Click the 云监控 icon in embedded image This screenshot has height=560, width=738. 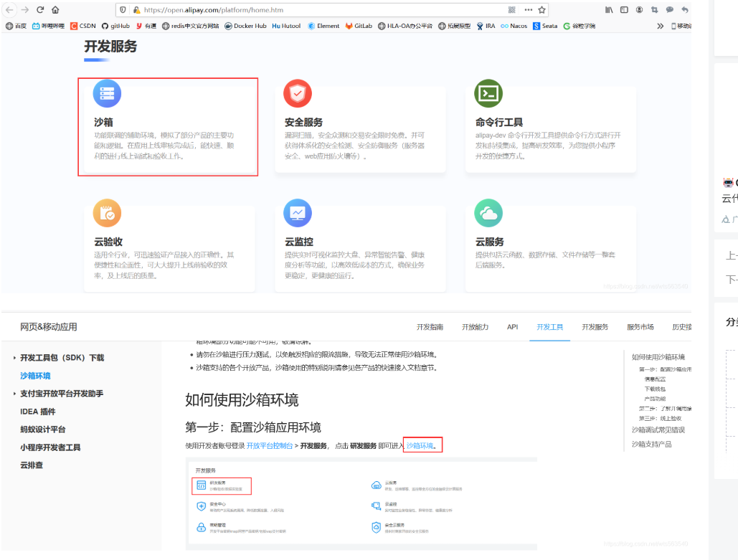tap(376, 506)
